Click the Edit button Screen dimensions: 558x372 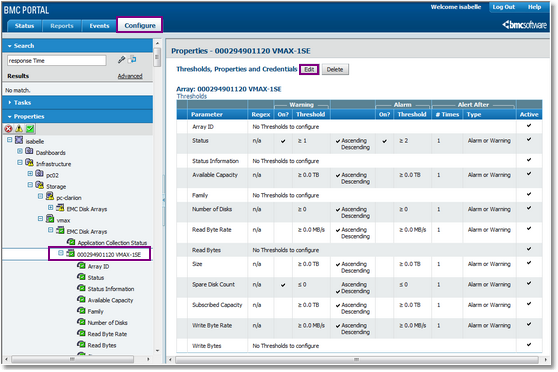click(x=309, y=69)
